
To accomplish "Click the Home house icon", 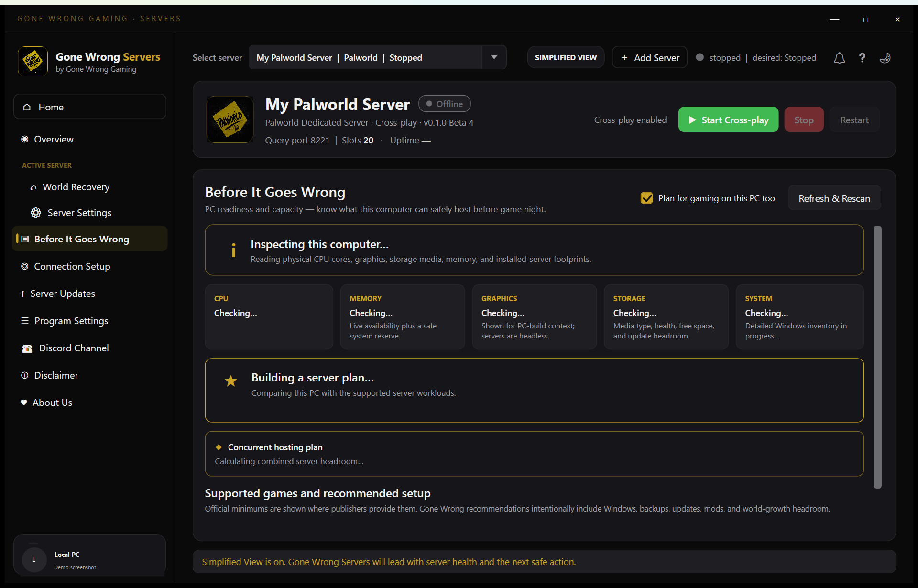I will coord(27,107).
